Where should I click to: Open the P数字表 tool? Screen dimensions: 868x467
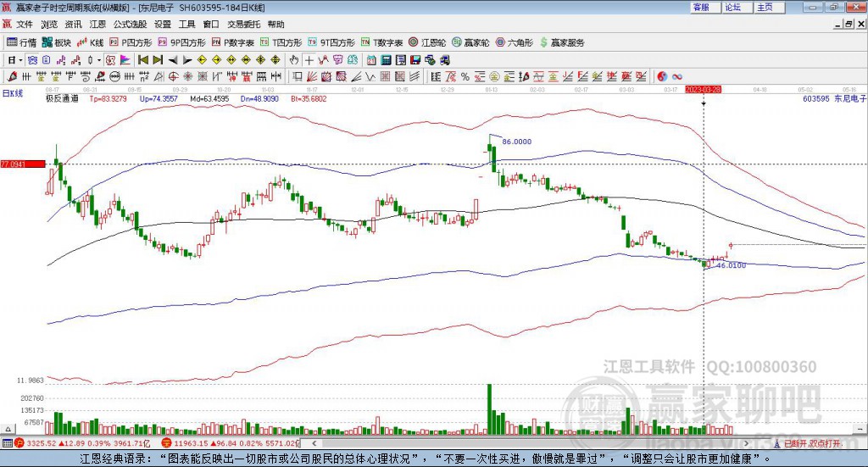(232, 42)
